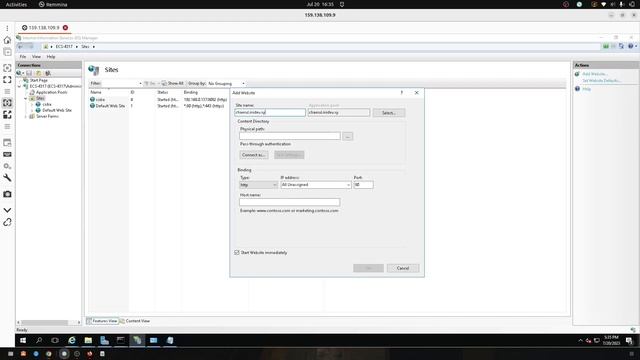
Task: Open the binding Type dropdown
Action: pyautogui.click(x=258, y=185)
